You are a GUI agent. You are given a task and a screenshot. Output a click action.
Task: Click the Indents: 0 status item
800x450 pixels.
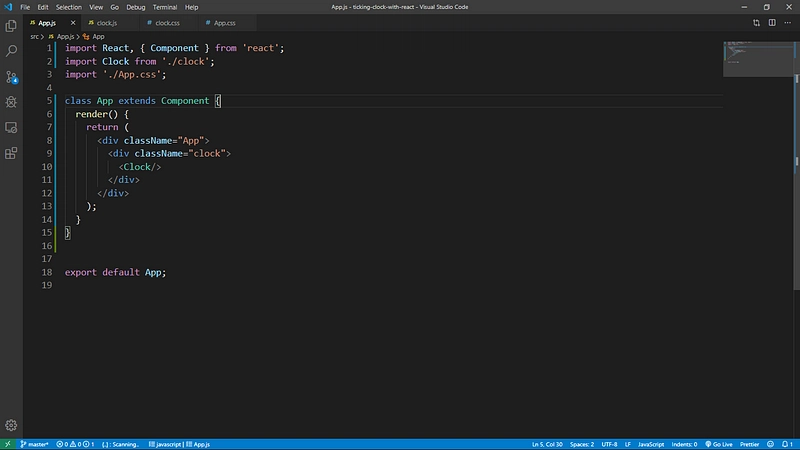click(684, 444)
